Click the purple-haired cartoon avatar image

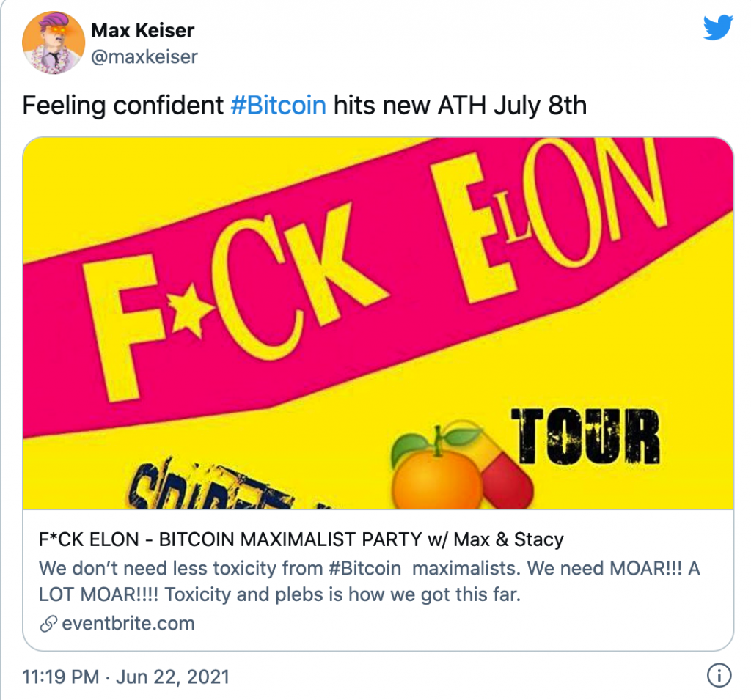tap(55, 42)
